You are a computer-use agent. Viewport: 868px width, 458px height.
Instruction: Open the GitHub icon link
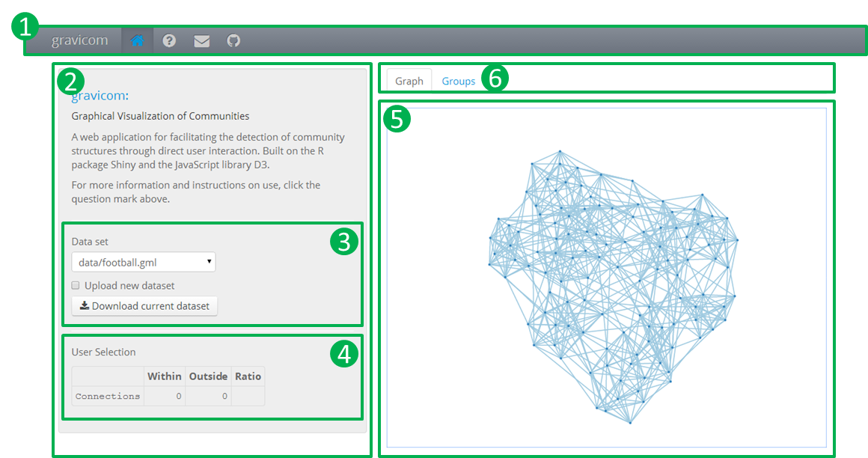click(x=233, y=40)
